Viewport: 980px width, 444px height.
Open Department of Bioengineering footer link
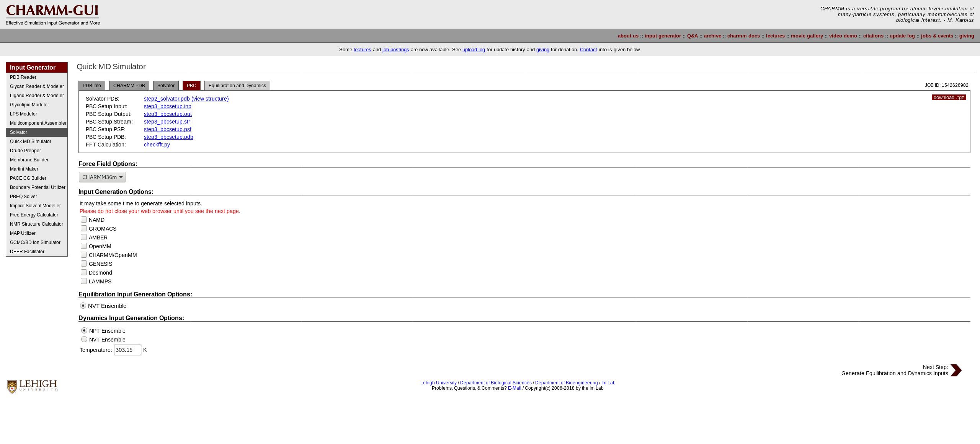coord(566,383)
